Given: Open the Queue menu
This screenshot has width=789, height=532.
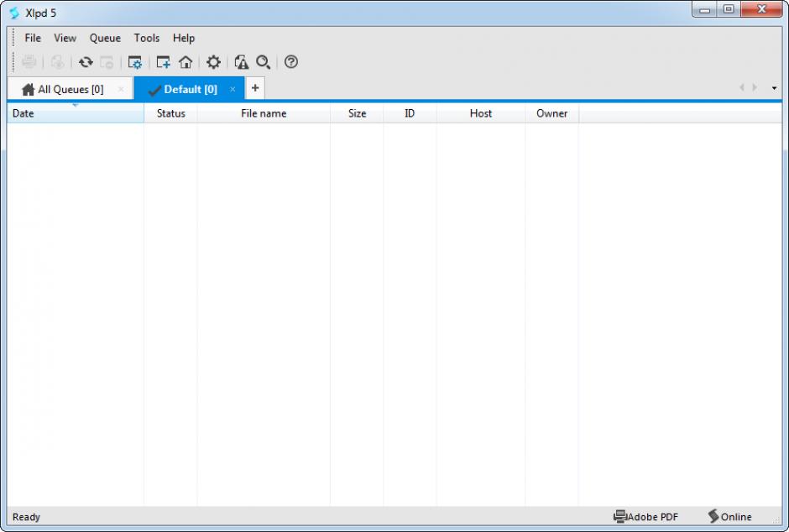Looking at the screenshot, I should click(105, 38).
